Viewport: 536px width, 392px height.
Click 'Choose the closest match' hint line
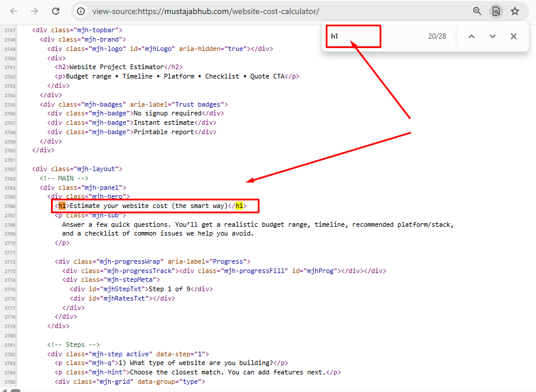pyautogui.click(x=198, y=372)
